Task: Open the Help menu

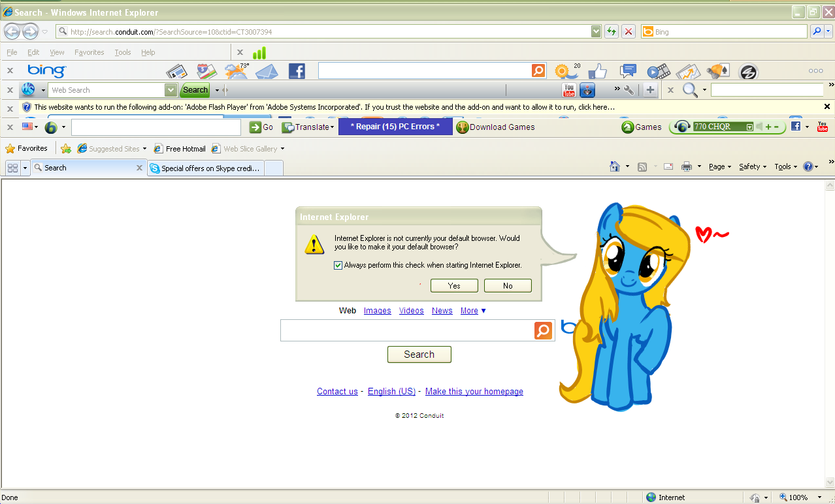Action: (148, 52)
